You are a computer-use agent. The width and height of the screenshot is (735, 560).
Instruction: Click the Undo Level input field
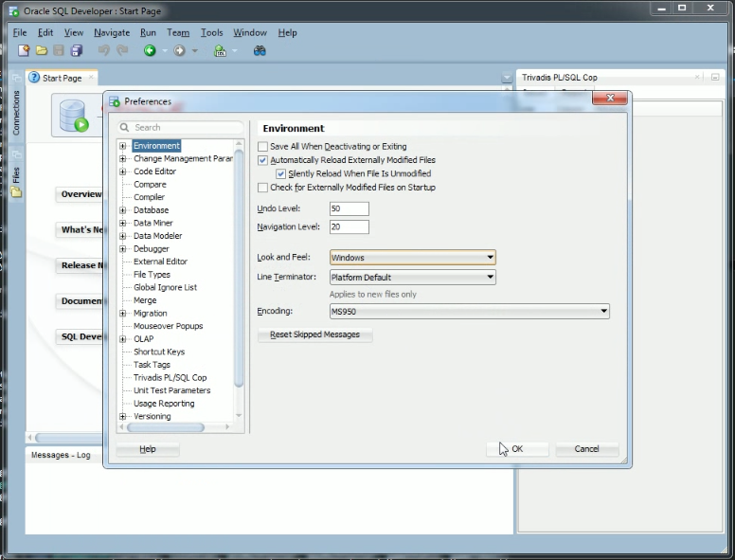[x=350, y=208]
